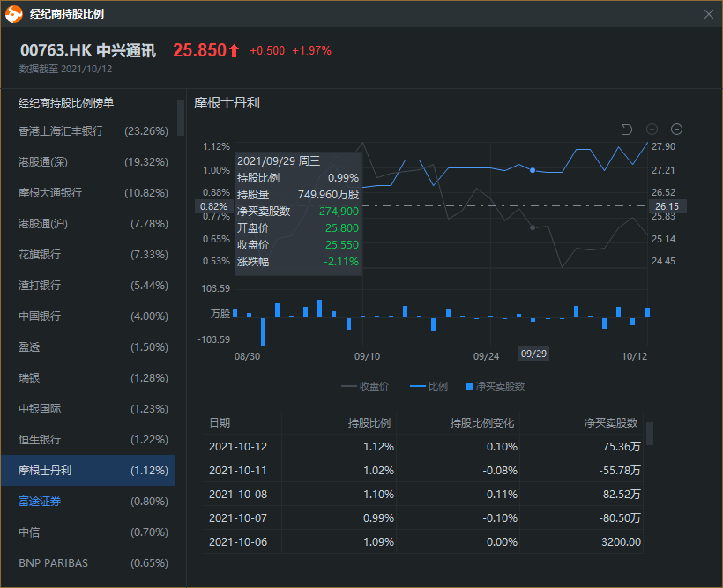Select 中国银行 in broker list
Viewport: 723px width, 588px height.
tap(87, 316)
